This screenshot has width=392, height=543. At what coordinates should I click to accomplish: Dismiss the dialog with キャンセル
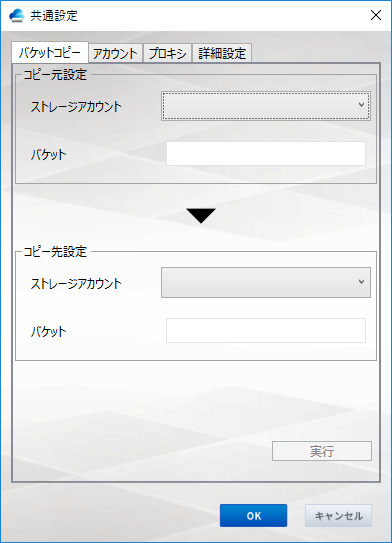[x=338, y=516]
